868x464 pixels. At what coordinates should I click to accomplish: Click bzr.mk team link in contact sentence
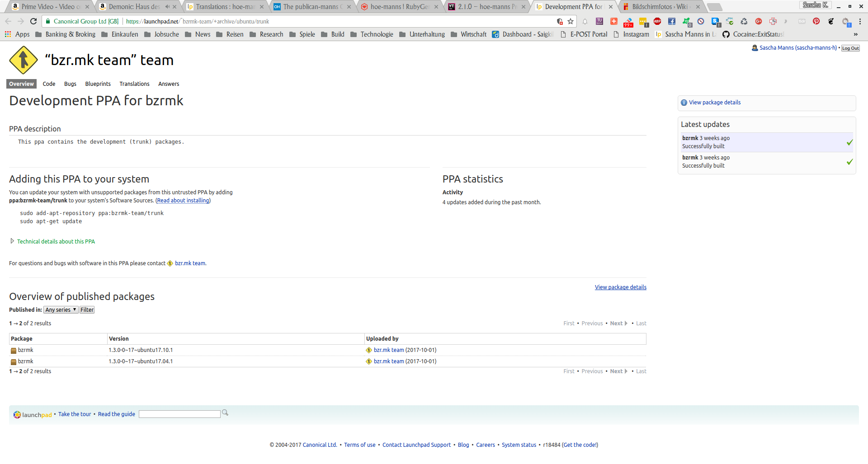(190, 263)
